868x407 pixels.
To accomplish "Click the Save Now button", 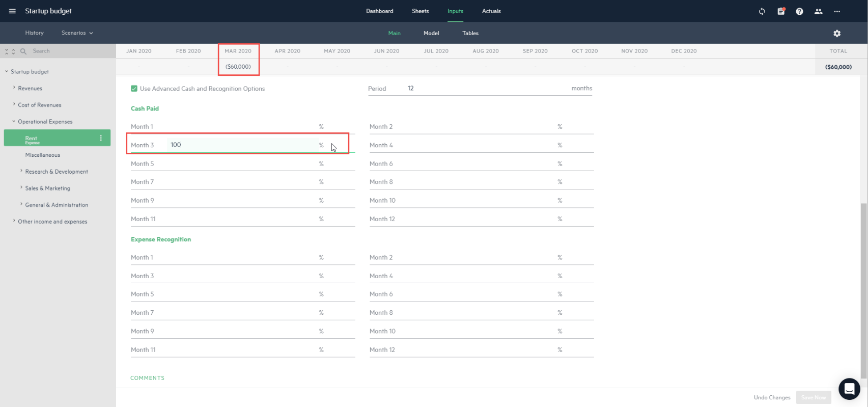I will click(814, 397).
